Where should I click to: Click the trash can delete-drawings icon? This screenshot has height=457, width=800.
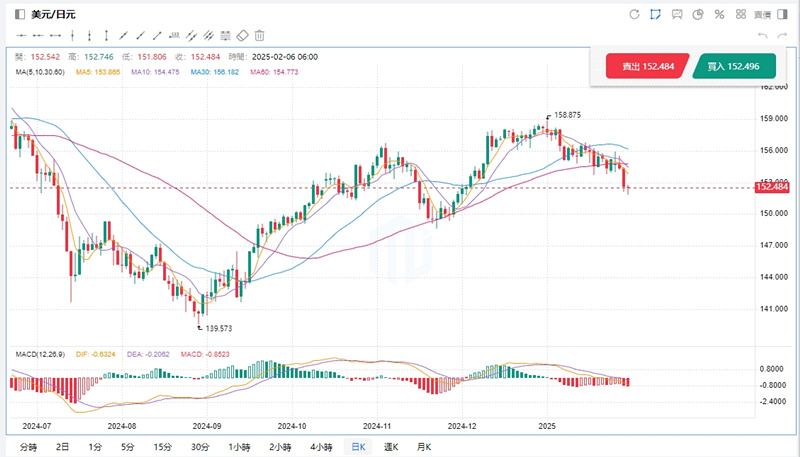click(x=260, y=35)
